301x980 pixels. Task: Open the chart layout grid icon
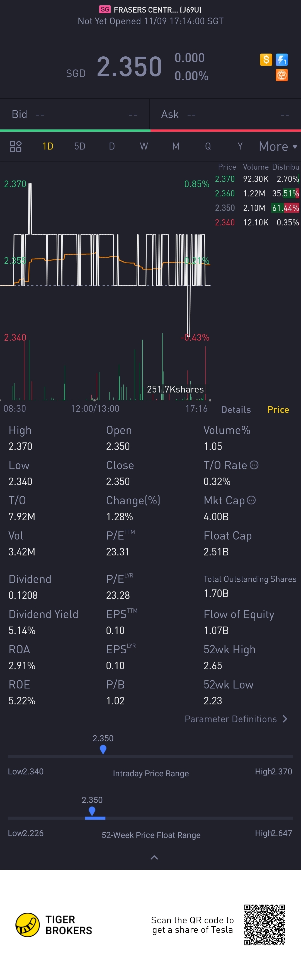pos(16,146)
